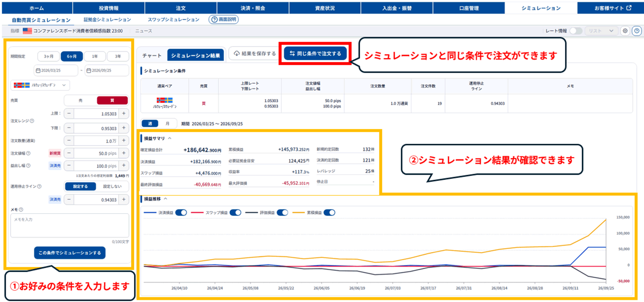Screen dimensions: 644x302
Task: Select the 3ヶ月 period option
Action: (x=48, y=57)
